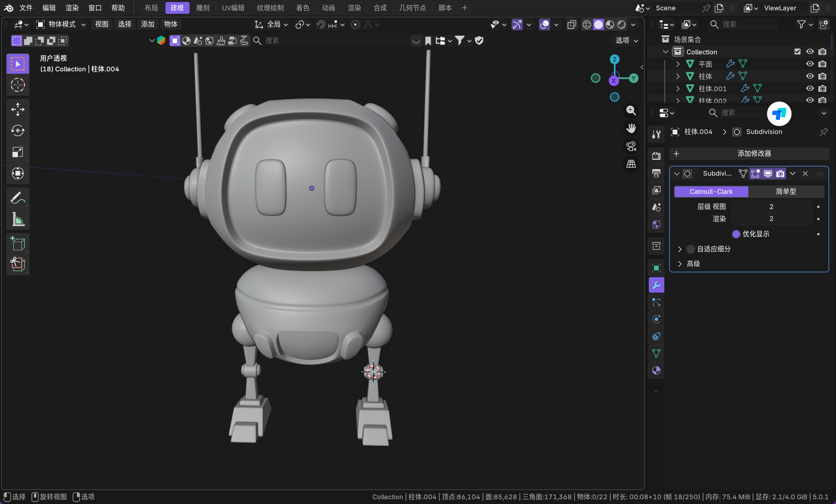This screenshot has width=836, height=504.
Task: Select the Scale tool
Action: click(18, 152)
